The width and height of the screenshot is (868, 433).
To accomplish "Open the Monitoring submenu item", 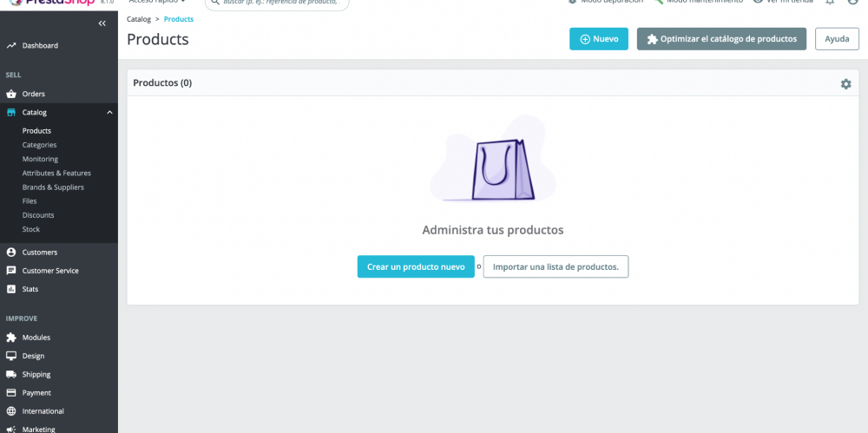I will click(x=40, y=159).
